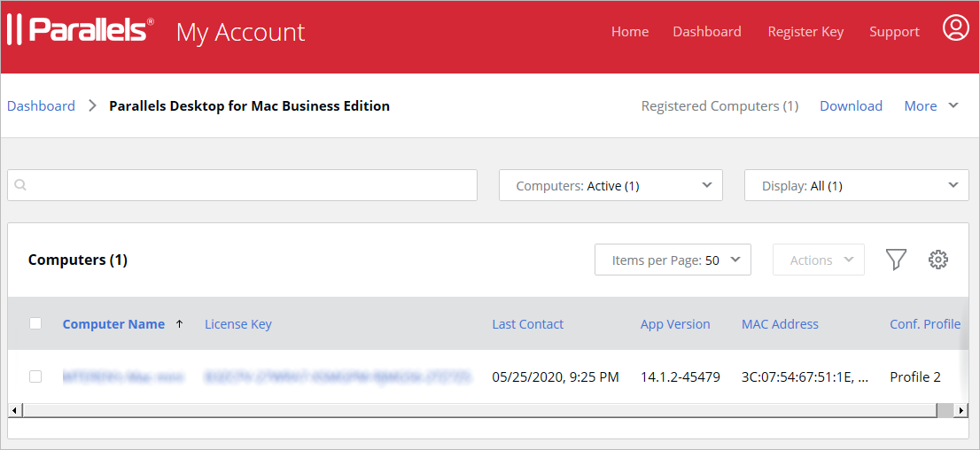Open the funnel filter icon

click(896, 260)
